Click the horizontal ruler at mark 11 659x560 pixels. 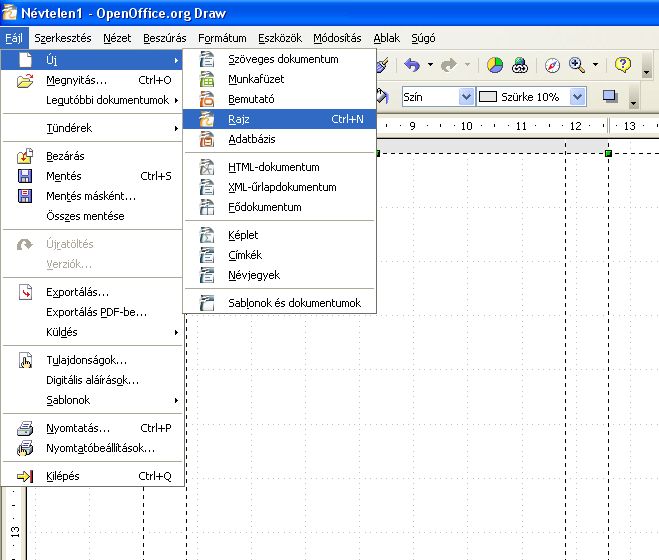(x=521, y=126)
